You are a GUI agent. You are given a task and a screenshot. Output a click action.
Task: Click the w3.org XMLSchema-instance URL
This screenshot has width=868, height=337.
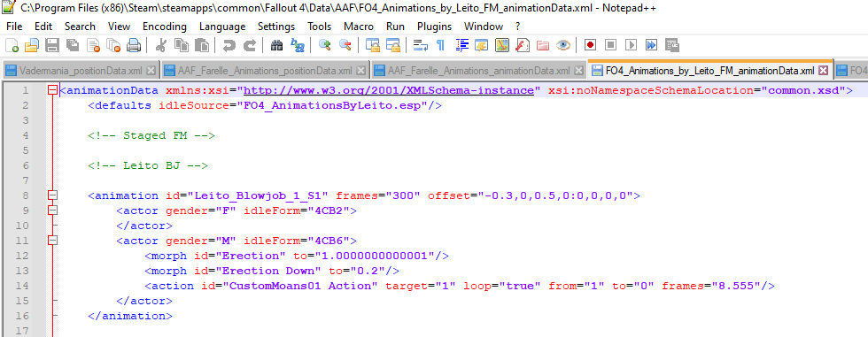pyautogui.click(x=389, y=90)
